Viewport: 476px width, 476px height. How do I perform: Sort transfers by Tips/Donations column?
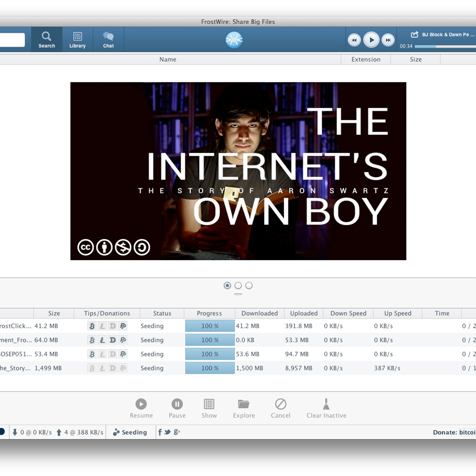[107, 313]
